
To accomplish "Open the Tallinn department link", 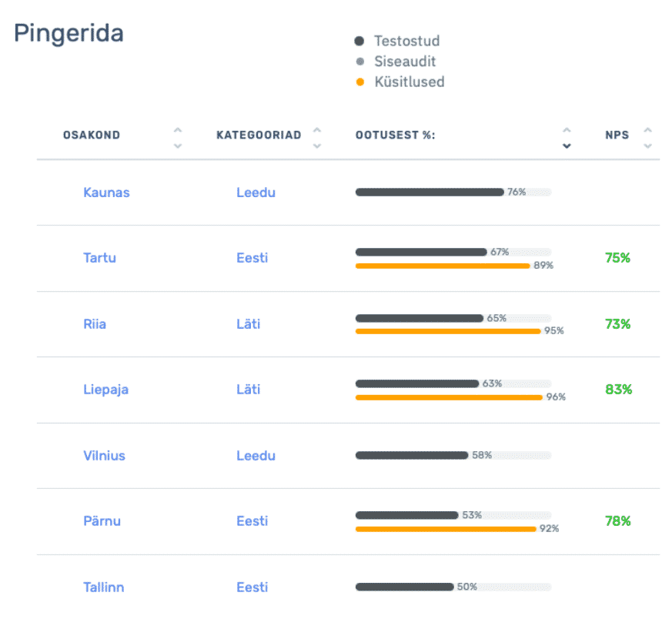I will (103, 587).
